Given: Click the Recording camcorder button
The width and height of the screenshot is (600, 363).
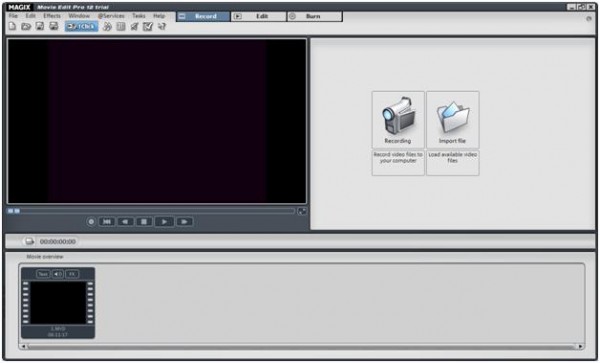Looking at the screenshot, I should click(x=398, y=120).
